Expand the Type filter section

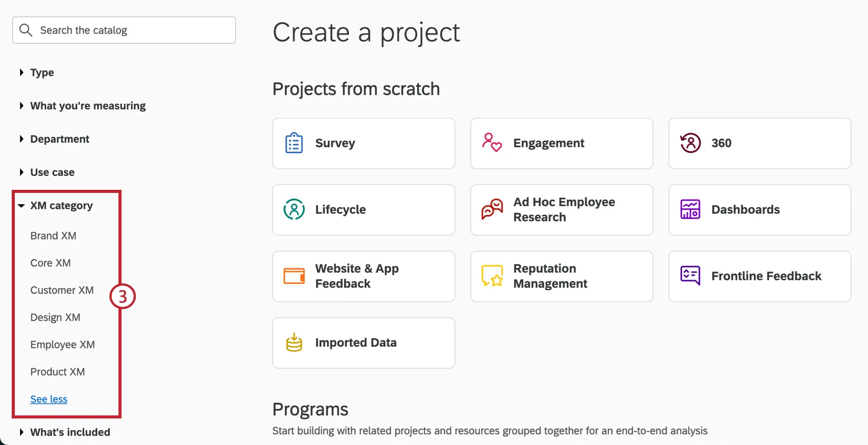pyautogui.click(x=42, y=72)
